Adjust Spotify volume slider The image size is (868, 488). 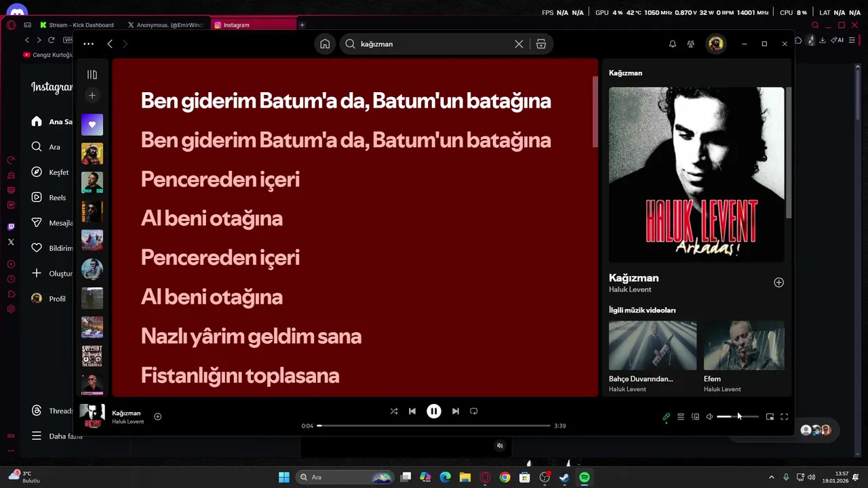click(738, 417)
